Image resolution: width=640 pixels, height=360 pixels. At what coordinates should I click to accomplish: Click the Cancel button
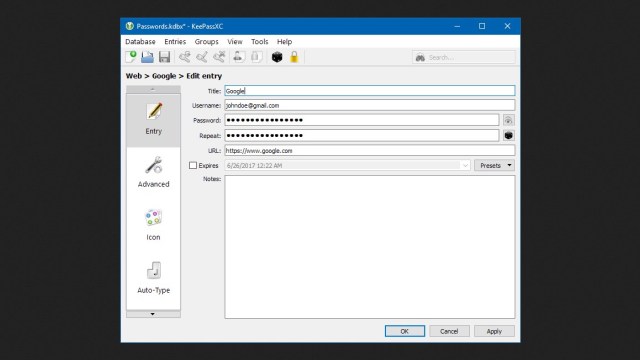point(449,331)
